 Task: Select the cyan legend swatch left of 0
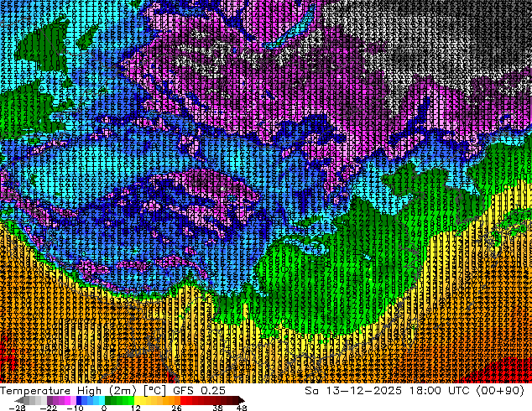click(x=102, y=400)
